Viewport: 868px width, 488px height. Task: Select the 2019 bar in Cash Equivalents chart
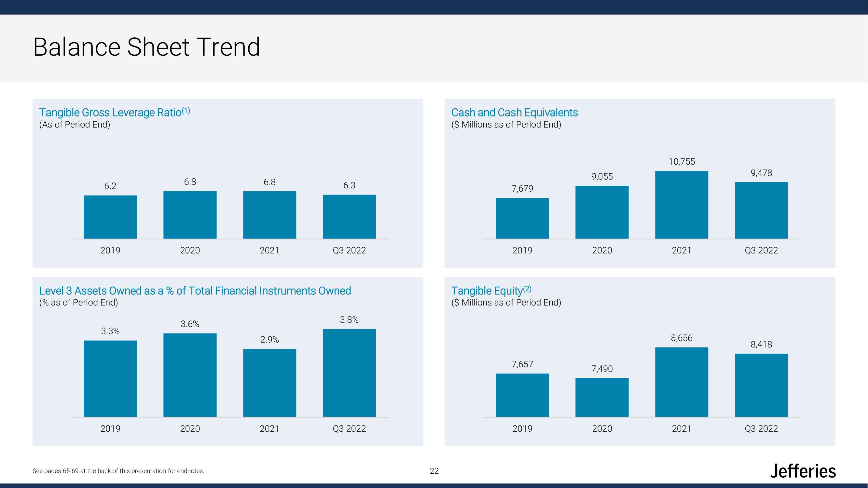point(522,218)
